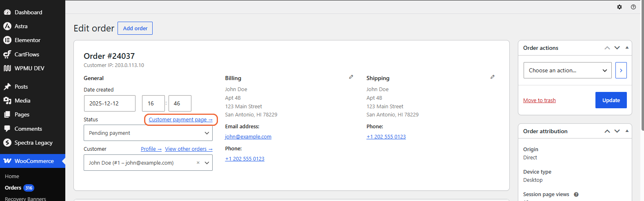Open Media menu item

pyautogui.click(x=33, y=100)
